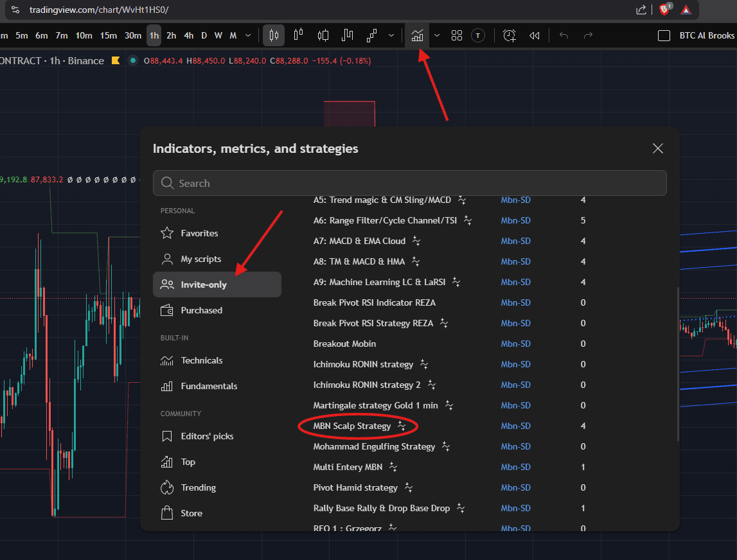Open the Indicator templates grid icon
Image resolution: width=737 pixels, height=560 pixels.
(457, 35)
